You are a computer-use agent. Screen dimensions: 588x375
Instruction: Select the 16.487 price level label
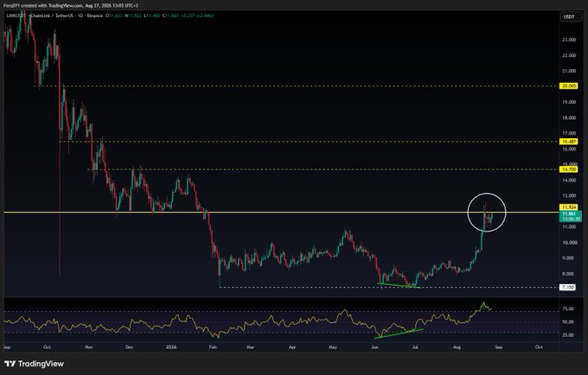[x=568, y=142]
